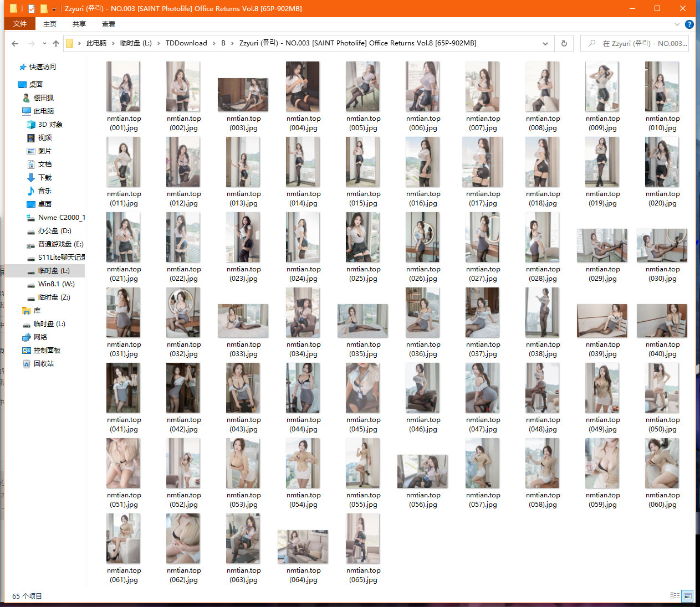The image size is (700, 607).
Task: Switch to details view in status bar
Action: [x=675, y=596]
